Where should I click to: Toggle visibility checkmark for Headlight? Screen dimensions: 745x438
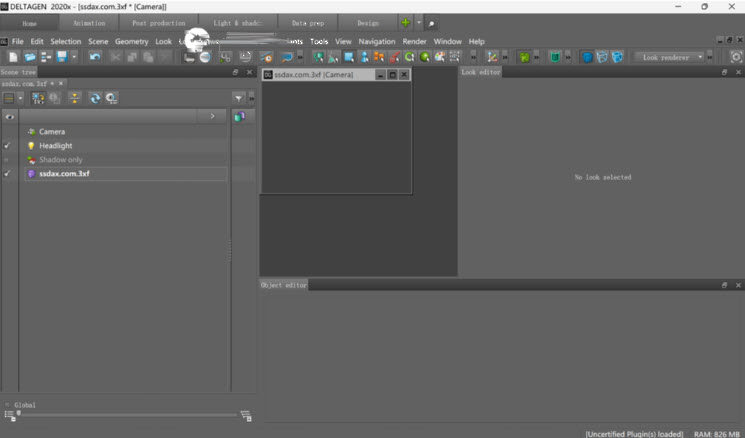pyautogui.click(x=8, y=146)
